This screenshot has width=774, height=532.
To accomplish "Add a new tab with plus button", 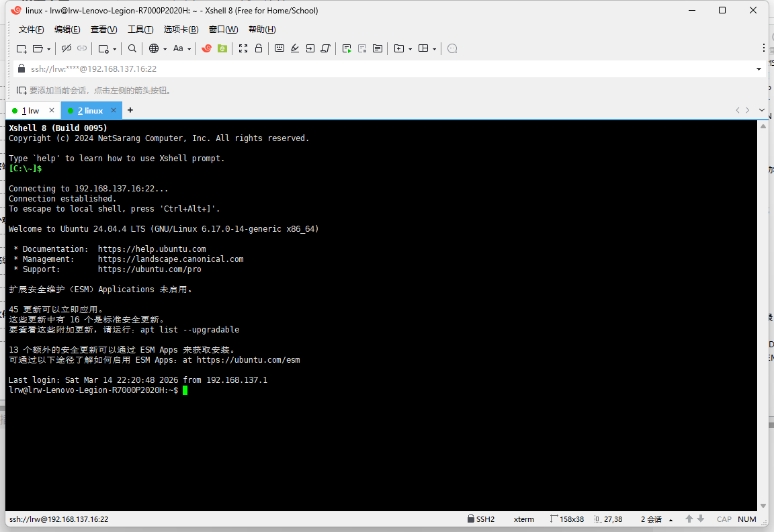I will click(130, 110).
